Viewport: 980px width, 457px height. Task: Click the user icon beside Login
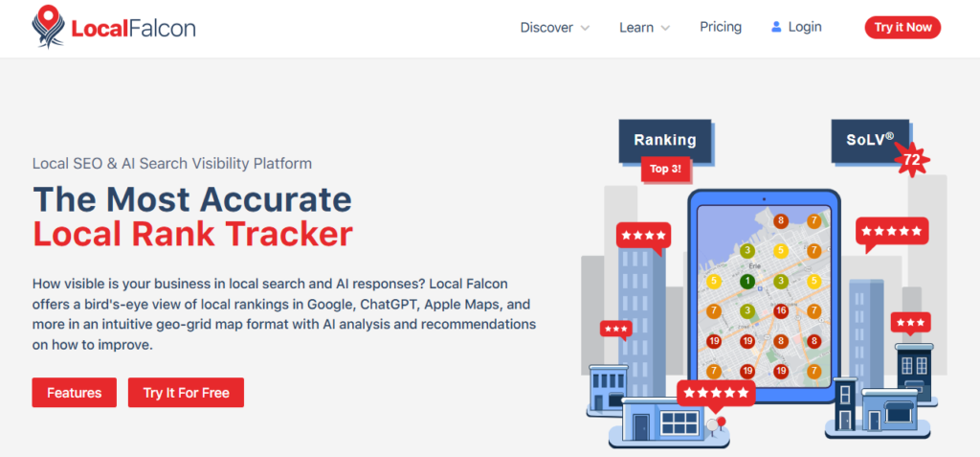[776, 27]
